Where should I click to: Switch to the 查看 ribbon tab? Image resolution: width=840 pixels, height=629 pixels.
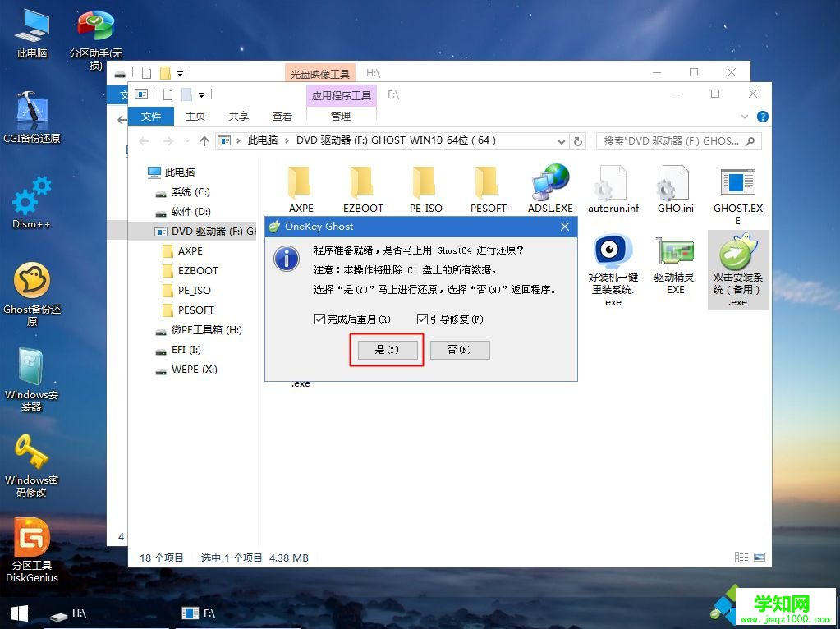[282, 116]
